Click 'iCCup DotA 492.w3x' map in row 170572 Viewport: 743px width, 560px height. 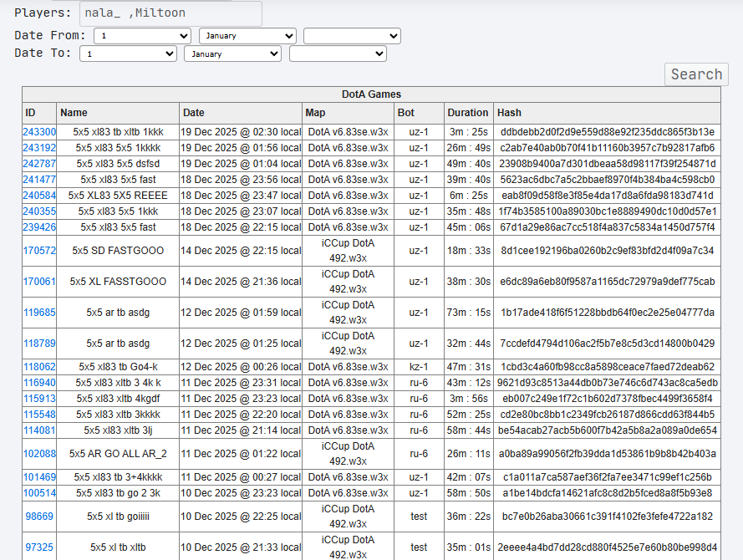tap(348, 251)
